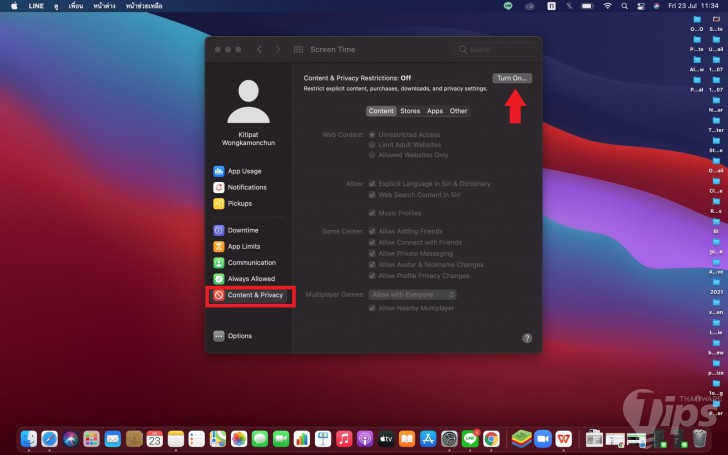The height and width of the screenshot is (455, 728).
Task: Open the LINE status icon in menu bar
Action: (508, 6)
